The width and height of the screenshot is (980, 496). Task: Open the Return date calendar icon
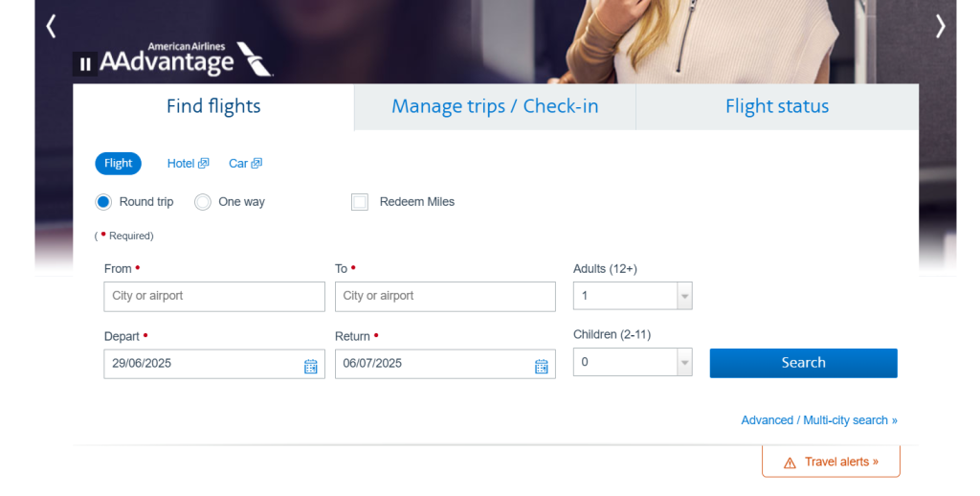pyautogui.click(x=541, y=365)
